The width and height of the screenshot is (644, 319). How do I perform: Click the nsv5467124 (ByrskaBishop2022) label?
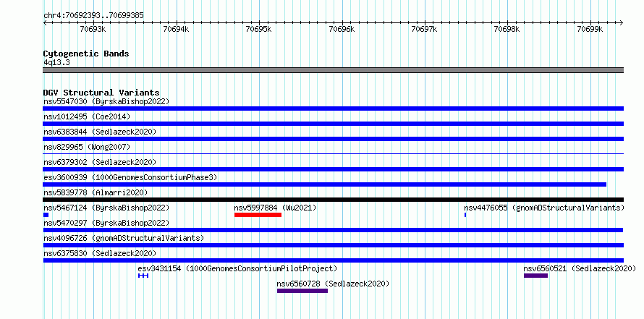click(x=106, y=208)
